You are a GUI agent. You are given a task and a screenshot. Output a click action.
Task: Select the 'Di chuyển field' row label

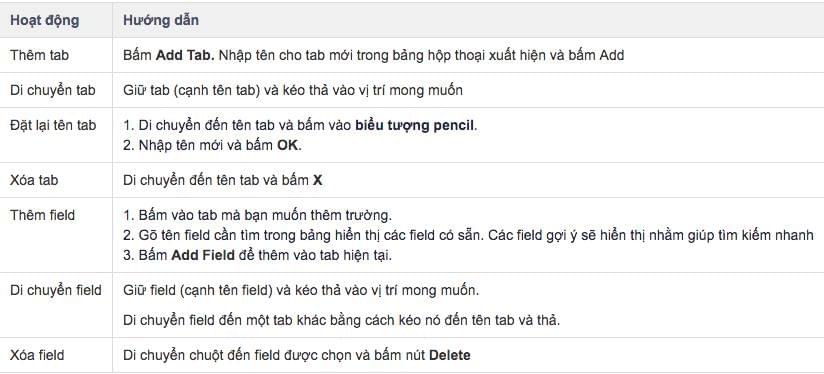click(x=56, y=290)
